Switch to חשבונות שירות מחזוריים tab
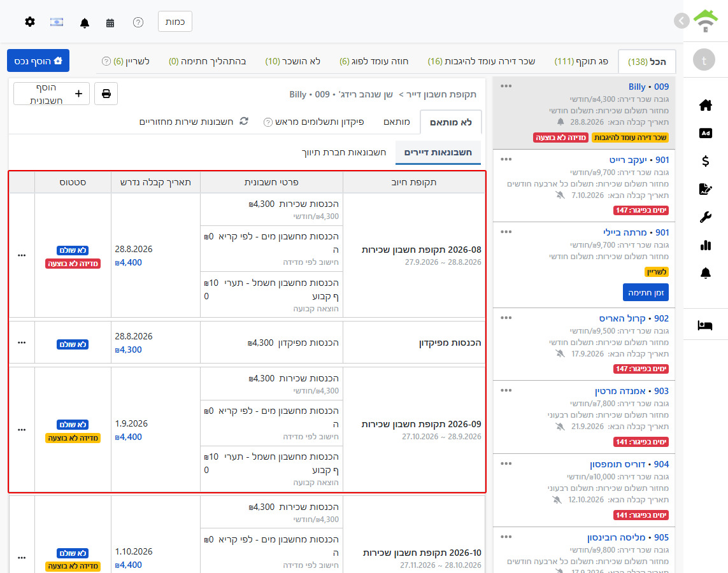Image resolution: width=728 pixels, height=573 pixels. pyautogui.click(x=186, y=122)
